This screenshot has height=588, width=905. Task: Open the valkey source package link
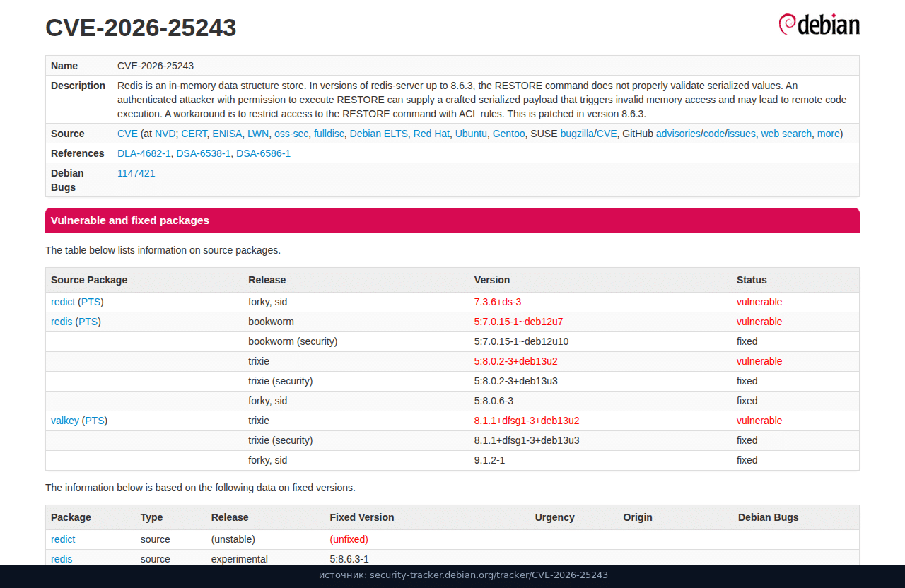65,421
